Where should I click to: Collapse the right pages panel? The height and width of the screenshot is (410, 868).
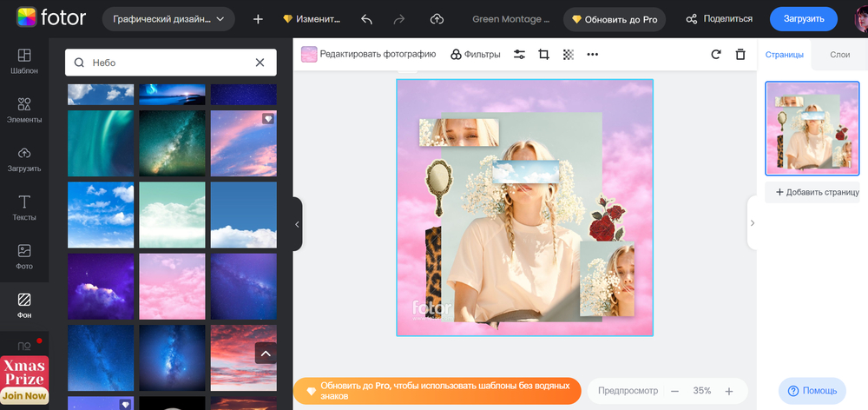click(x=752, y=223)
